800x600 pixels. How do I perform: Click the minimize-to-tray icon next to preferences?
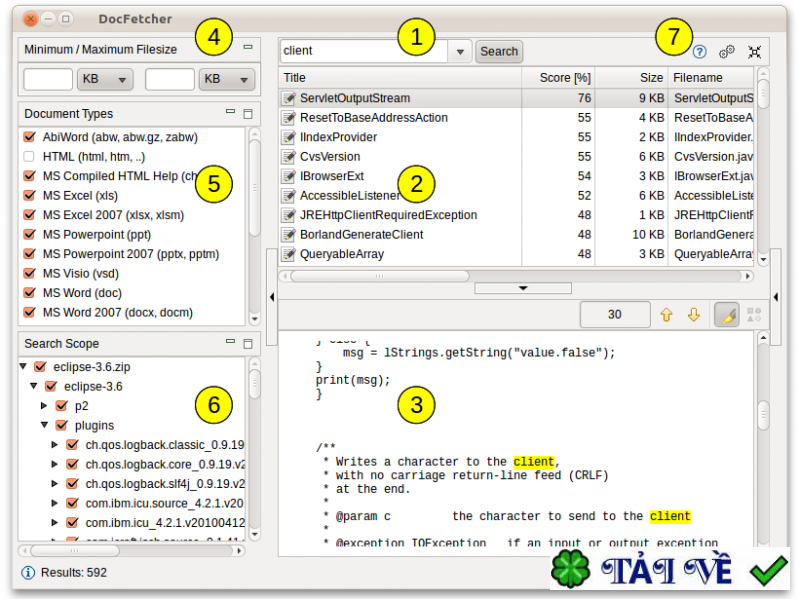754,51
